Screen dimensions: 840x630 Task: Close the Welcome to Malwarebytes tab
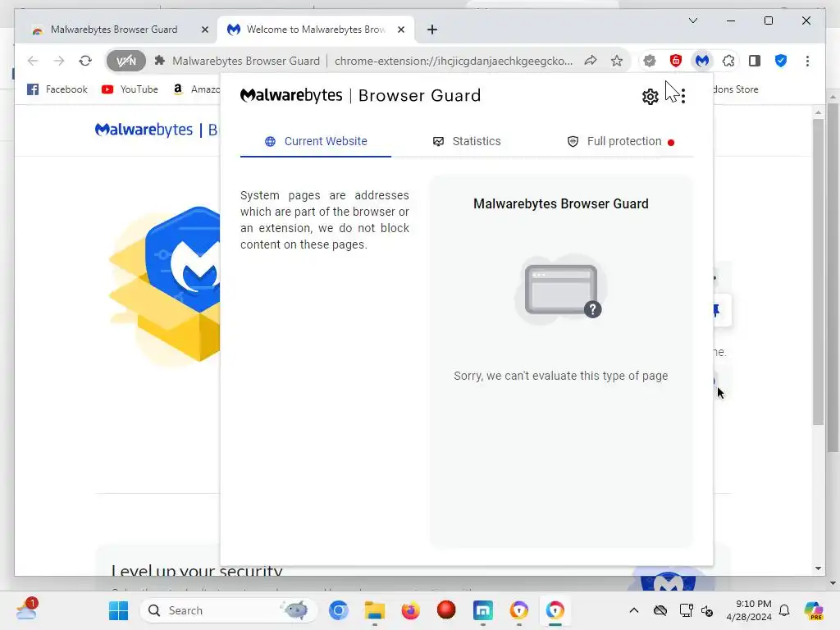(400, 30)
